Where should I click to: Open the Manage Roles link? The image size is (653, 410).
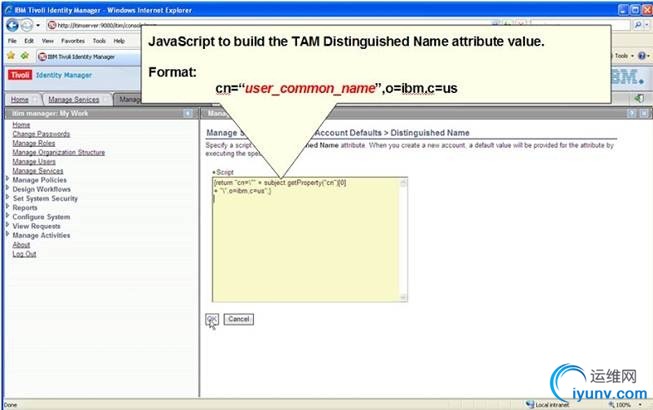34,143
